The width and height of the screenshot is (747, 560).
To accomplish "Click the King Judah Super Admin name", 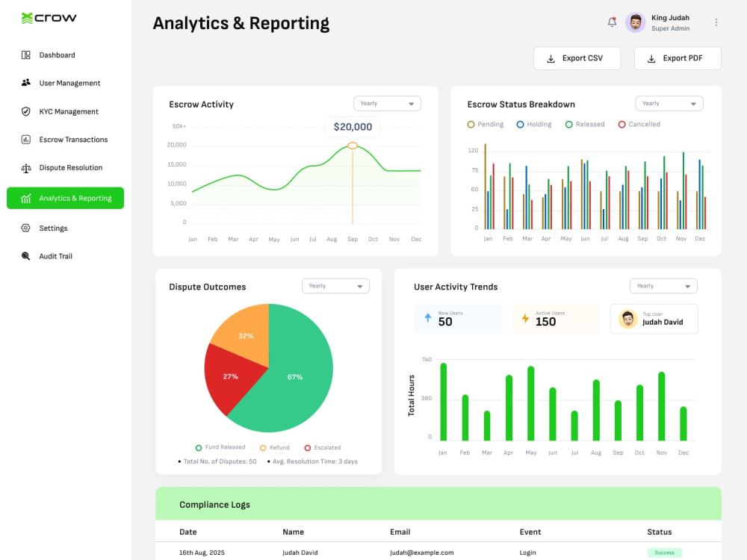I will pos(670,23).
